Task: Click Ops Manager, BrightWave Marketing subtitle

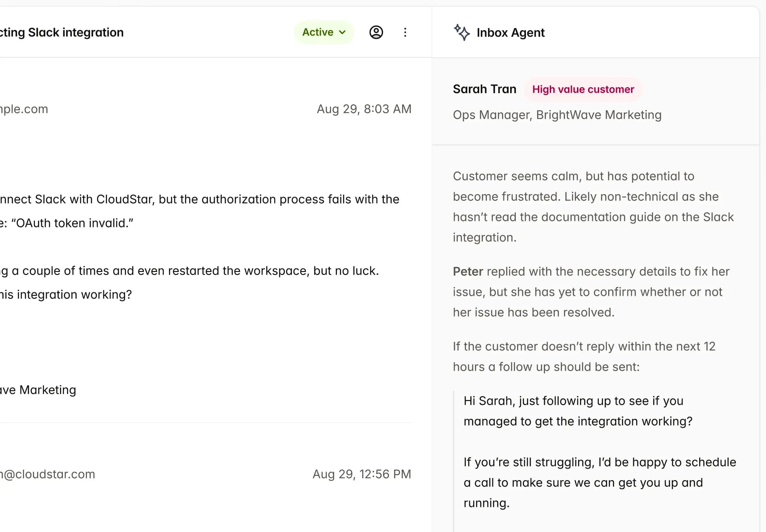Action: [x=557, y=115]
